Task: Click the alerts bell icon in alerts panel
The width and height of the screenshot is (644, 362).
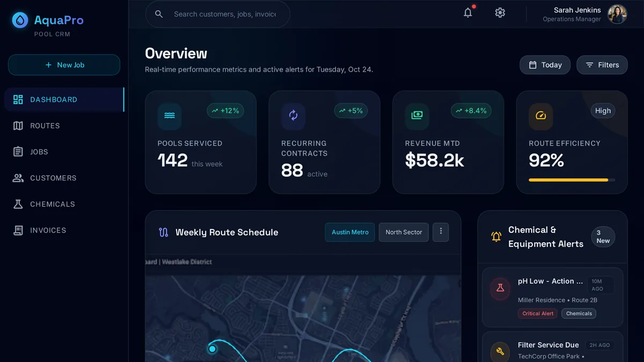Action: point(496,237)
